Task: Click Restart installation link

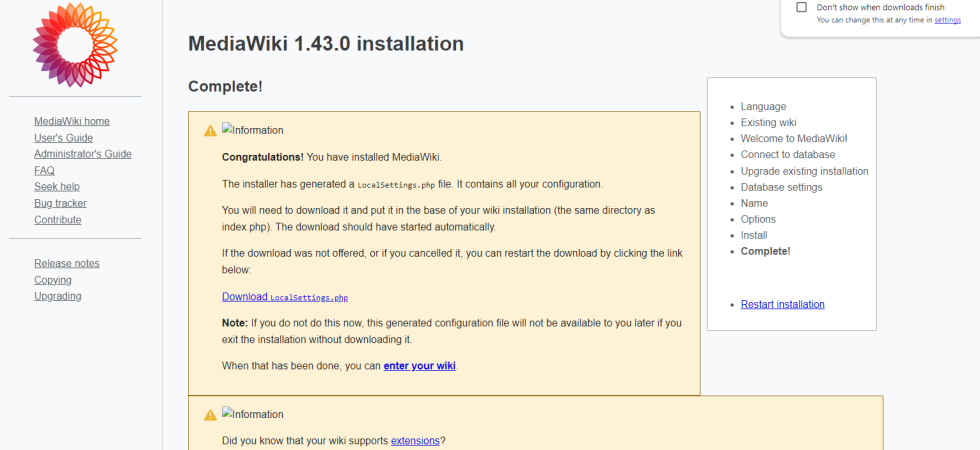Action: tap(782, 304)
